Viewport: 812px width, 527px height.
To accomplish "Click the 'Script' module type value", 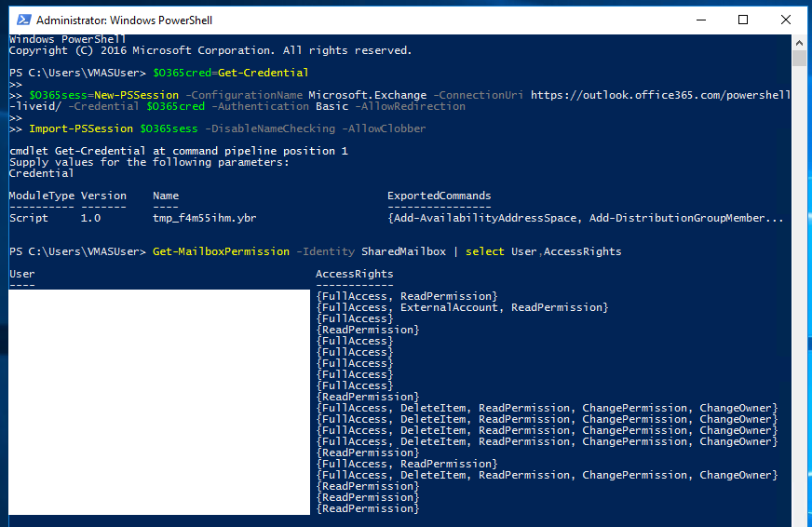I will pyautogui.click(x=29, y=218).
